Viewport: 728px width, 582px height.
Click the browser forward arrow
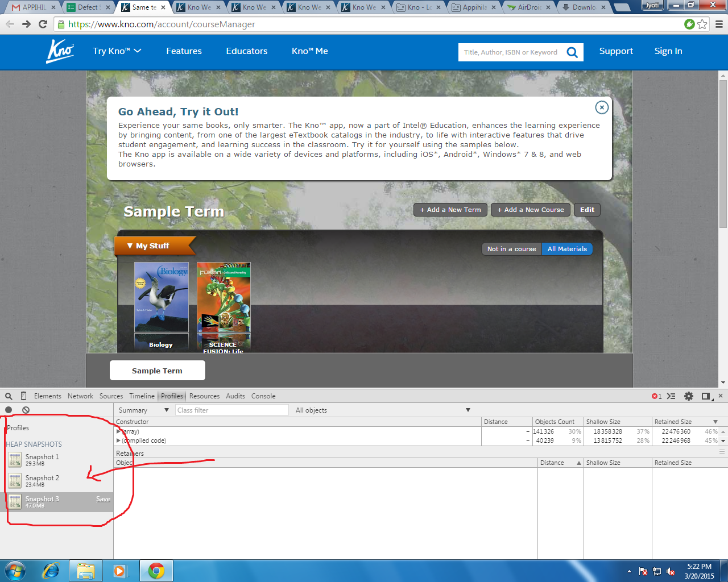(26, 24)
